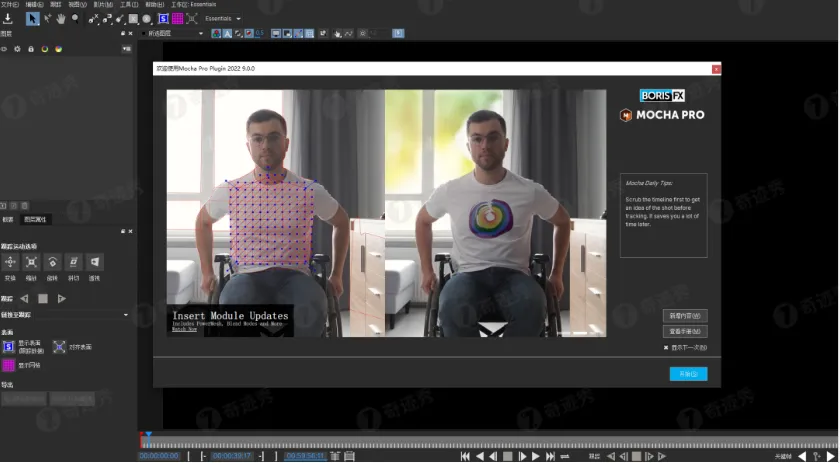The height and width of the screenshot is (463, 840).
Task: Click Stop Tracking square in left panel
Action: (x=43, y=298)
